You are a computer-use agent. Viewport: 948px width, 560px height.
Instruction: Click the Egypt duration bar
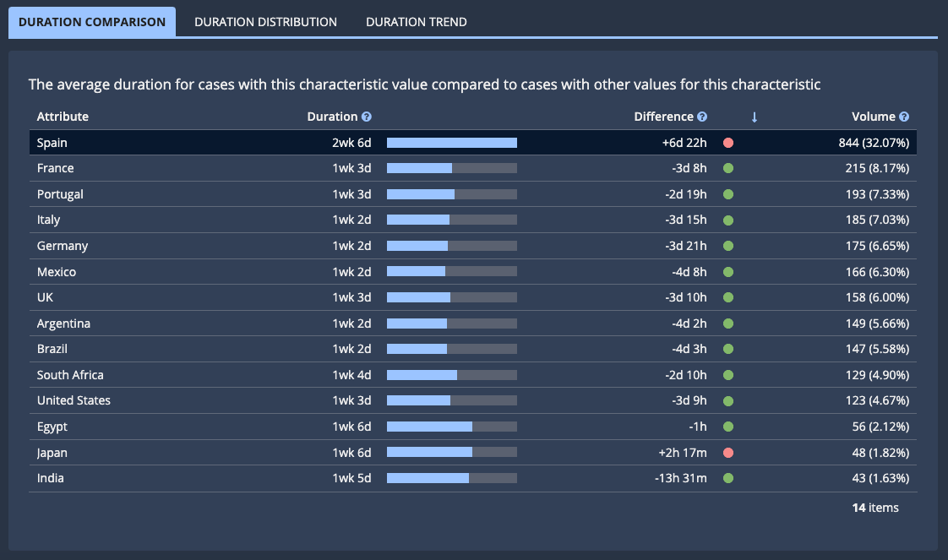452,427
